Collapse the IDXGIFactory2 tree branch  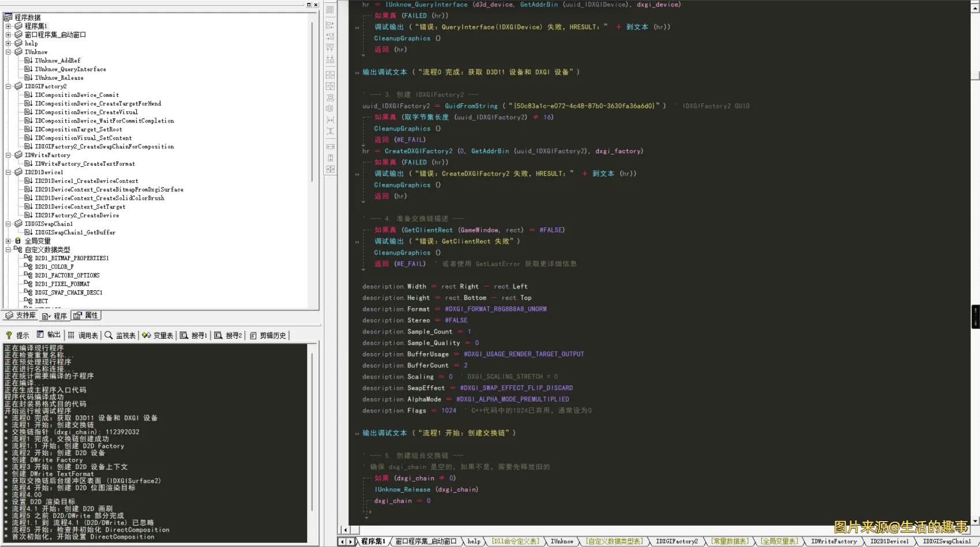pos(9,86)
